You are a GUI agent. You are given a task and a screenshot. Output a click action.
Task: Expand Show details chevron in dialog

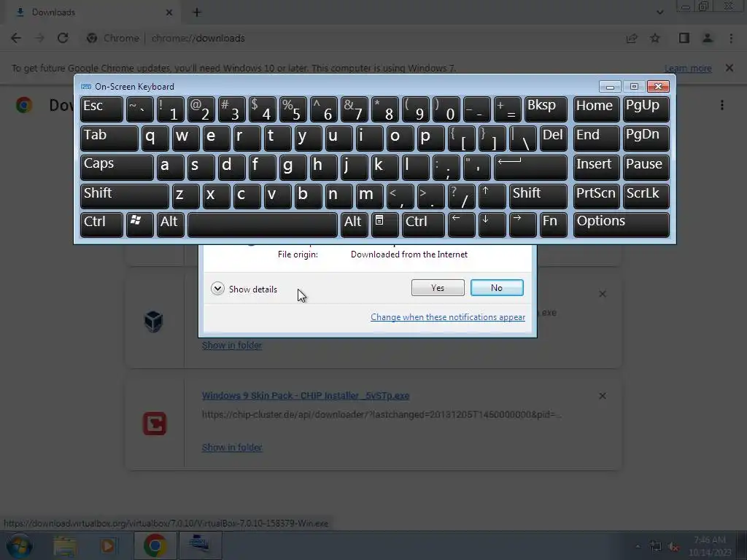pyautogui.click(x=217, y=289)
